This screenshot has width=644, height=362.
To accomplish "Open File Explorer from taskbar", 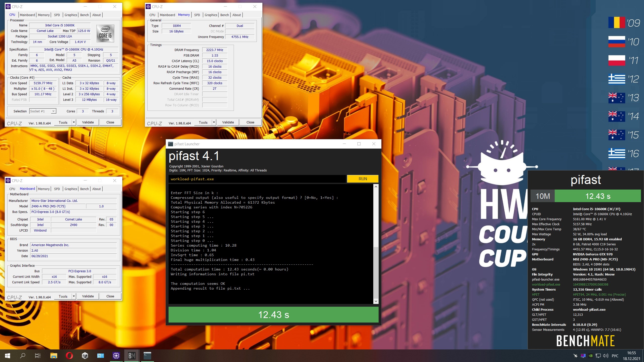I will pyautogui.click(x=54, y=356).
